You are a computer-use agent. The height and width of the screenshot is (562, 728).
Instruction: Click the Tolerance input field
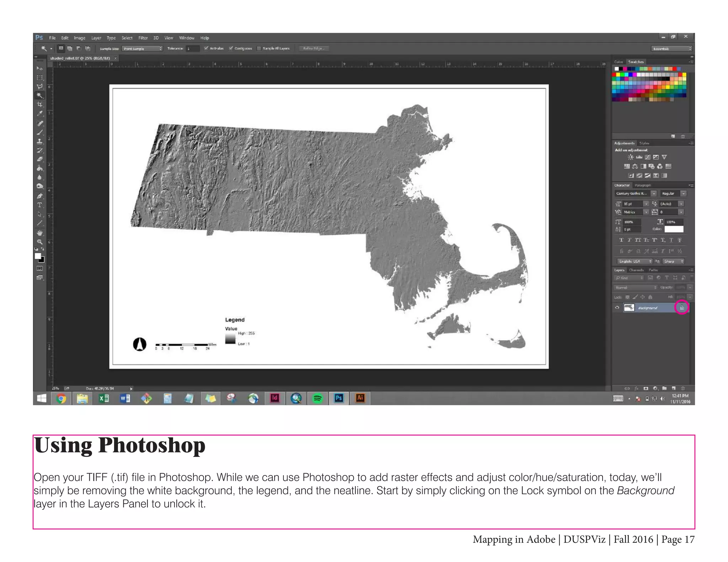(193, 48)
